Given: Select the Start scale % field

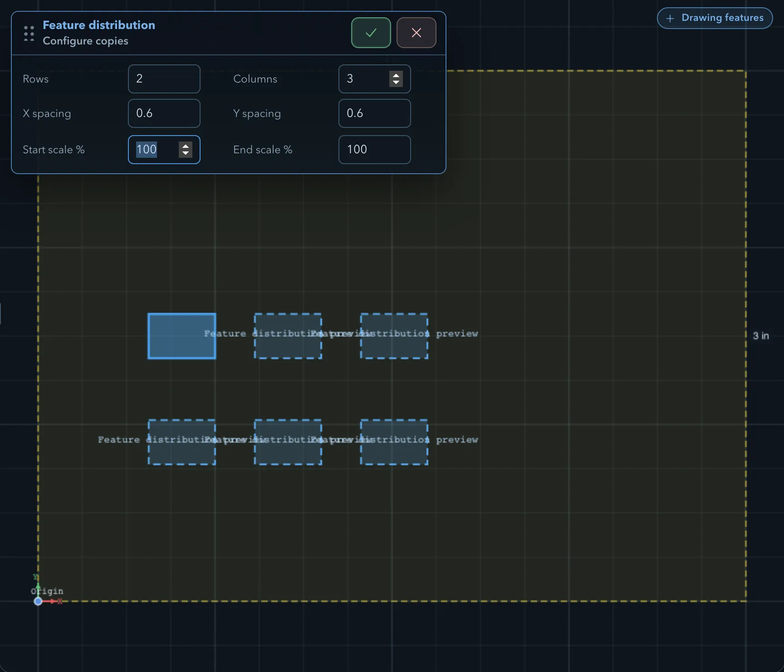Looking at the screenshot, I should pyautogui.click(x=164, y=150).
